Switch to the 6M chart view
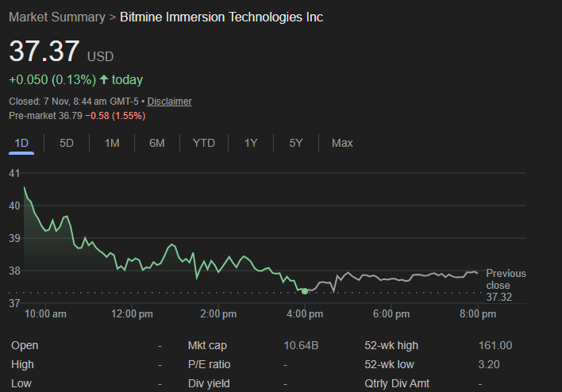Image resolution: width=562 pixels, height=392 pixels. click(x=157, y=143)
